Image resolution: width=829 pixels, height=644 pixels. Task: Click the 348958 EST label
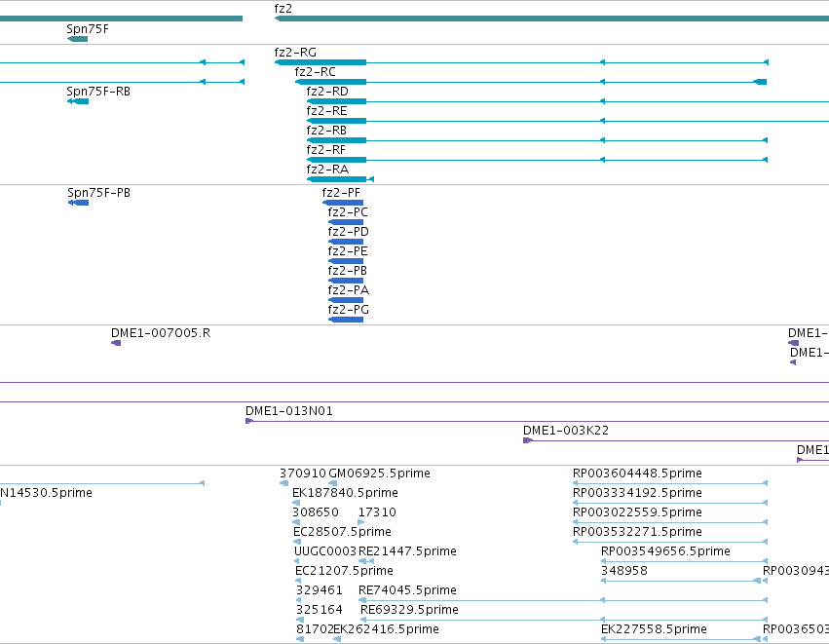(624, 572)
